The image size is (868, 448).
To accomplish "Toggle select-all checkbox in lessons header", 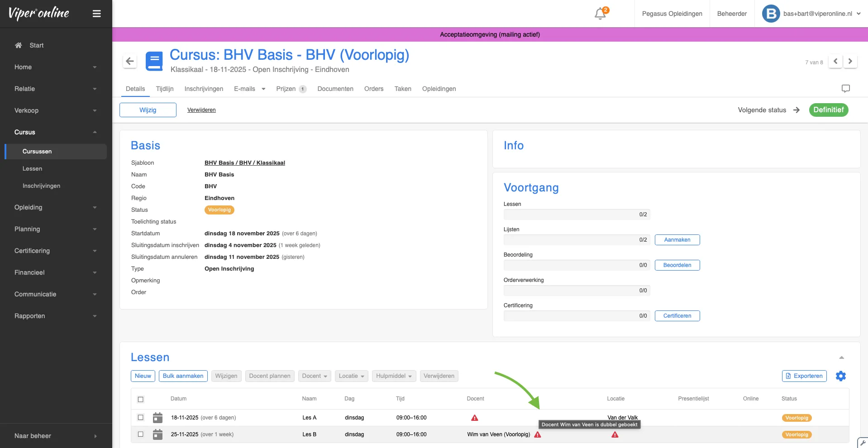I will coord(141,399).
